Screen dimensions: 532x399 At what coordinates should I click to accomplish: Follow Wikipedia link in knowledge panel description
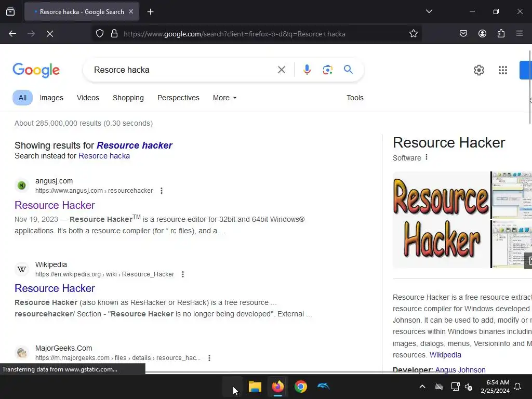click(x=445, y=355)
